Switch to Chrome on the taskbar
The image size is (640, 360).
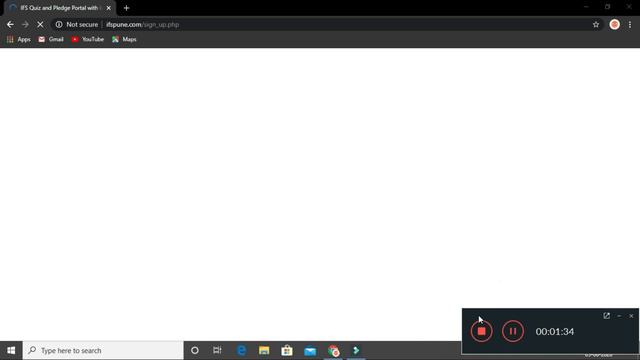[333, 350]
